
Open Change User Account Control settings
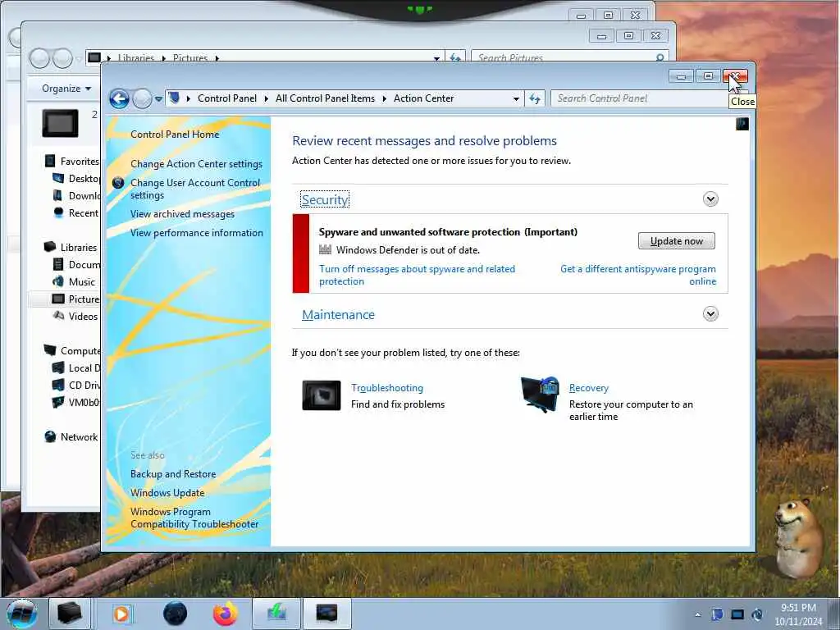point(195,189)
